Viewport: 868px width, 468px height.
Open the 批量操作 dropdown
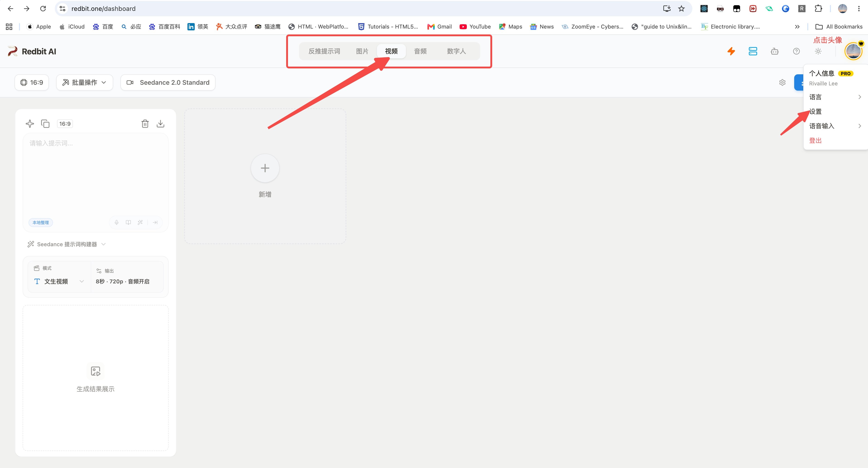[x=85, y=83]
